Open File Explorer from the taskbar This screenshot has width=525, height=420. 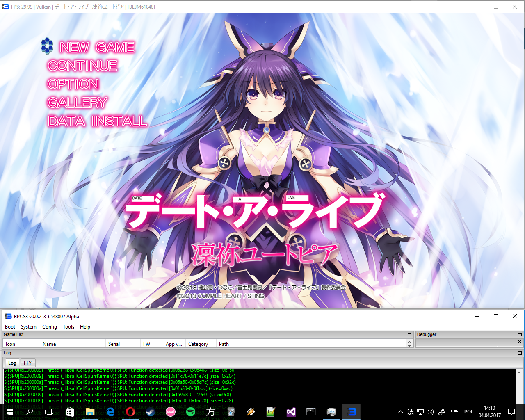pos(90,412)
